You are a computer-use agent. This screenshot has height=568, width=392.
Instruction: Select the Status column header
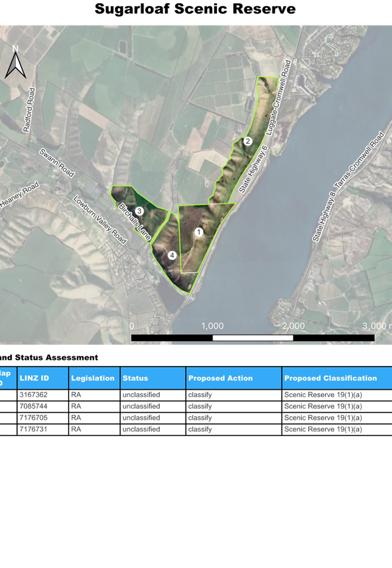[x=136, y=378]
